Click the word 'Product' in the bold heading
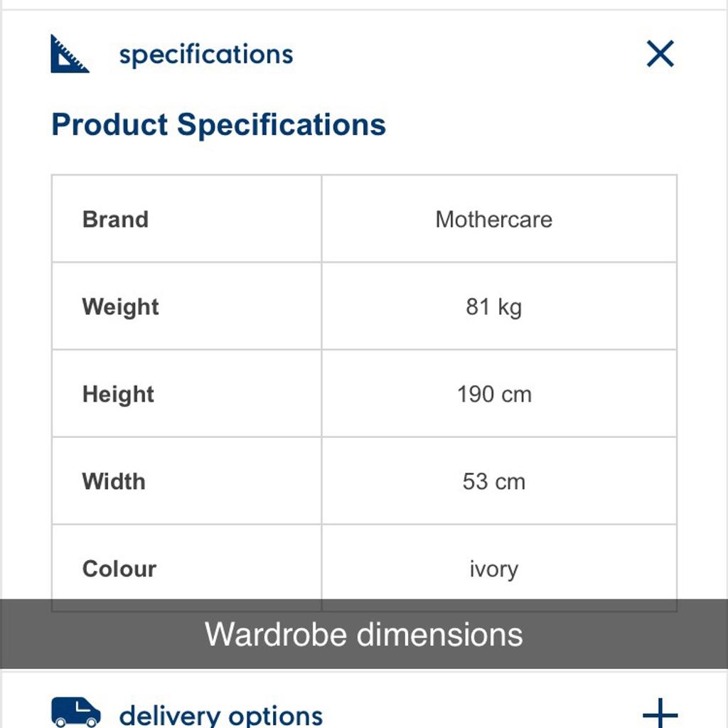The width and height of the screenshot is (728, 728). 109,124
